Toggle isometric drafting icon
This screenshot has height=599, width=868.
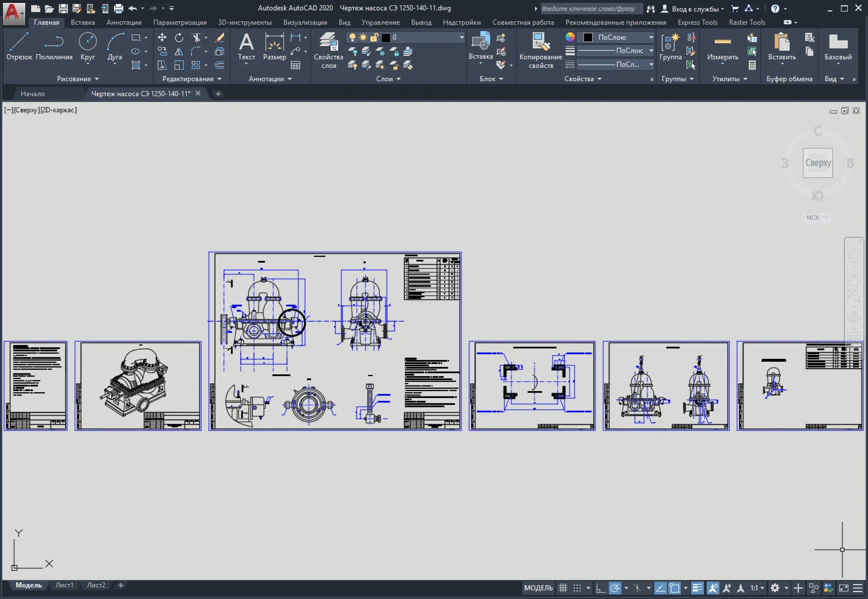pyautogui.click(x=638, y=588)
